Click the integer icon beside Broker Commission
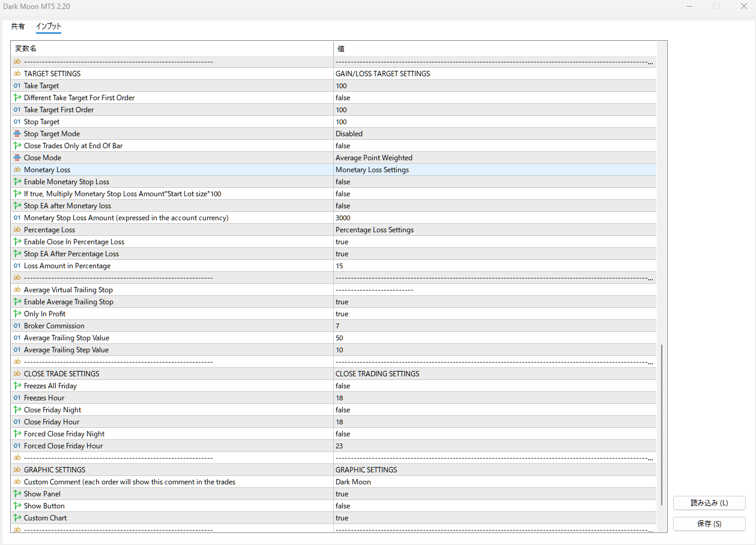 pos(17,326)
